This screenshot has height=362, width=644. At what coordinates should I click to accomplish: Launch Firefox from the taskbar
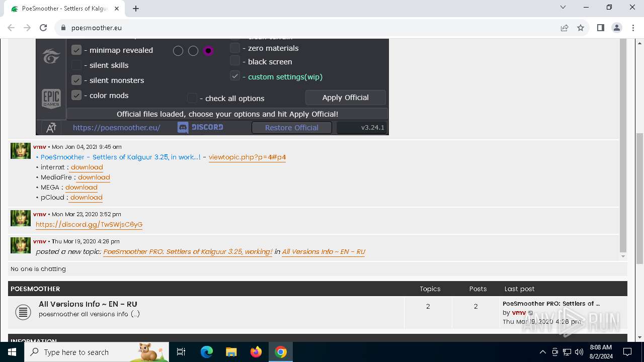pos(256,352)
